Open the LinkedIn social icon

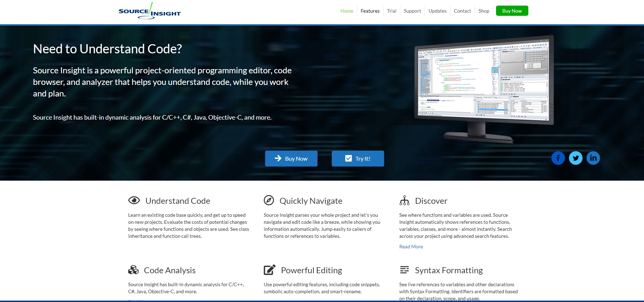click(x=593, y=158)
